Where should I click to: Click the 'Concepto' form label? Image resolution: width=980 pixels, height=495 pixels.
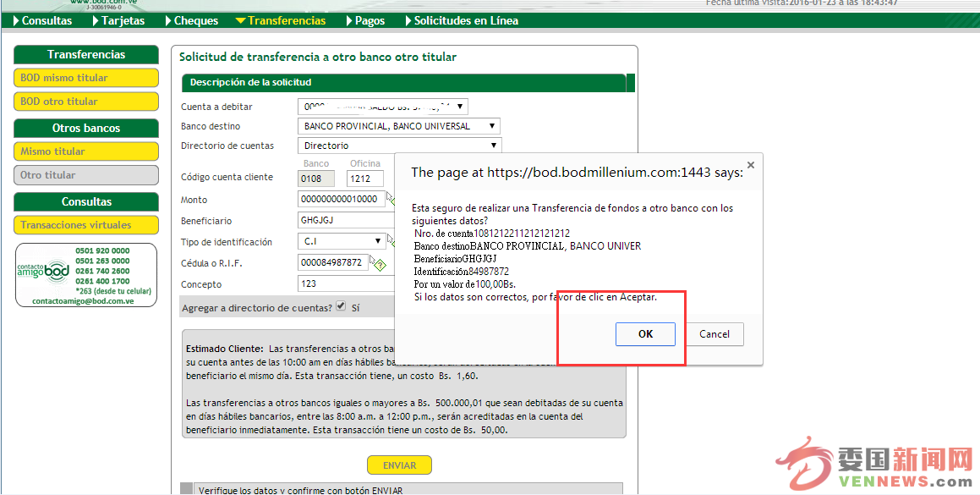click(x=201, y=285)
